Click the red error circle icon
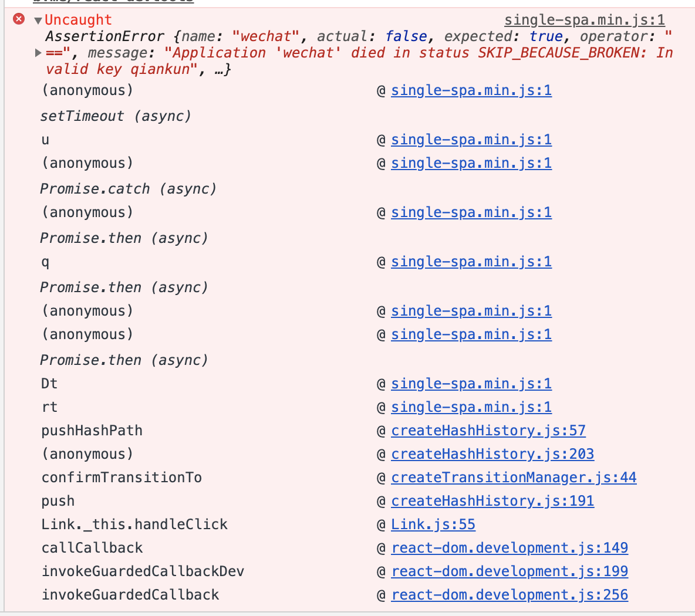 pyautogui.click(x=18, y=19)
